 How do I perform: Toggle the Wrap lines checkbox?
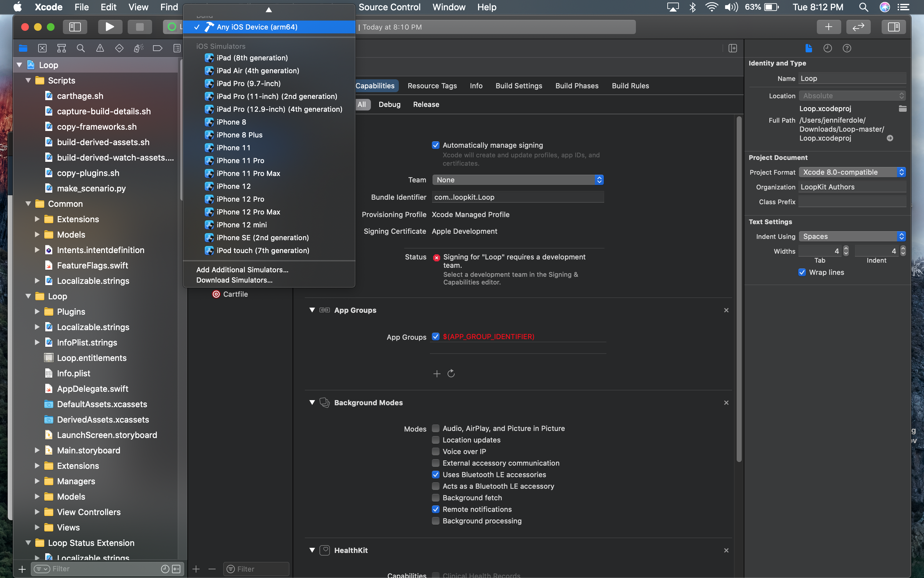[x=802, y=272]
